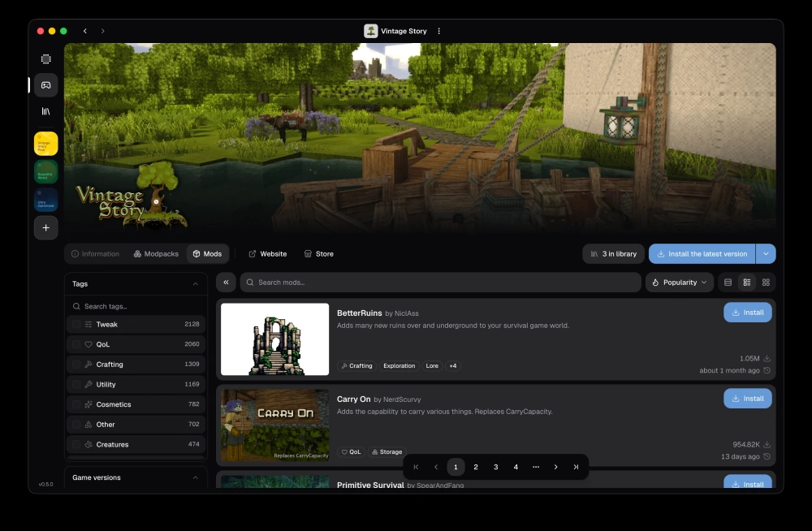Click the Vintage Story game icon in title bar
This screenshot has width=812, height=531.
(371, 31)
